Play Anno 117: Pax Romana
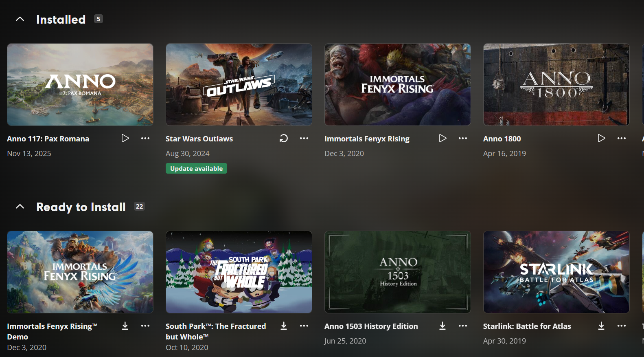The width and height of the screenshot is (644, 357). (x=125, y=139)
